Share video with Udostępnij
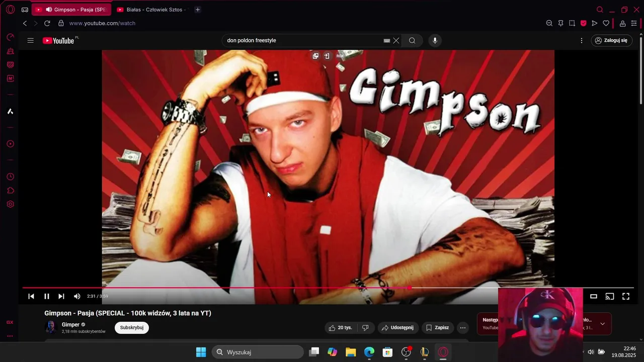This screenshot has width=644, height=362. 397,328
